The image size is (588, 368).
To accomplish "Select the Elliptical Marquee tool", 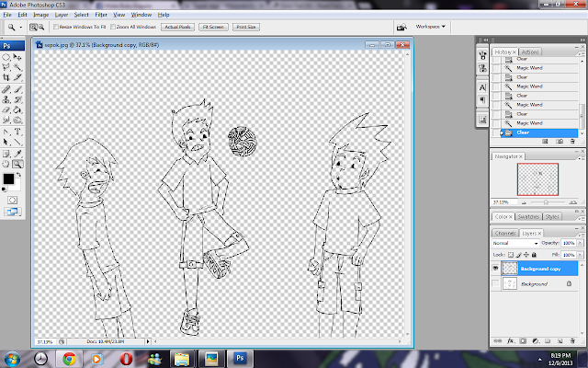I will tap(6, 57).
